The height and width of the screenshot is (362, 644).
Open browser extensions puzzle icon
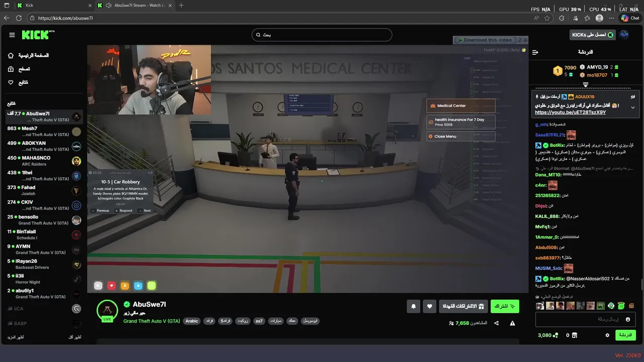click(x=561, y=18)
